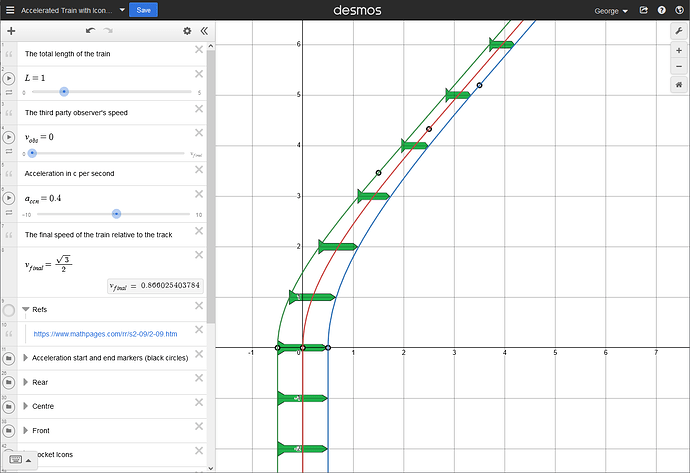690x473 pixels.
Task: Delete the mathpages link note
Action: coord(199,330)
